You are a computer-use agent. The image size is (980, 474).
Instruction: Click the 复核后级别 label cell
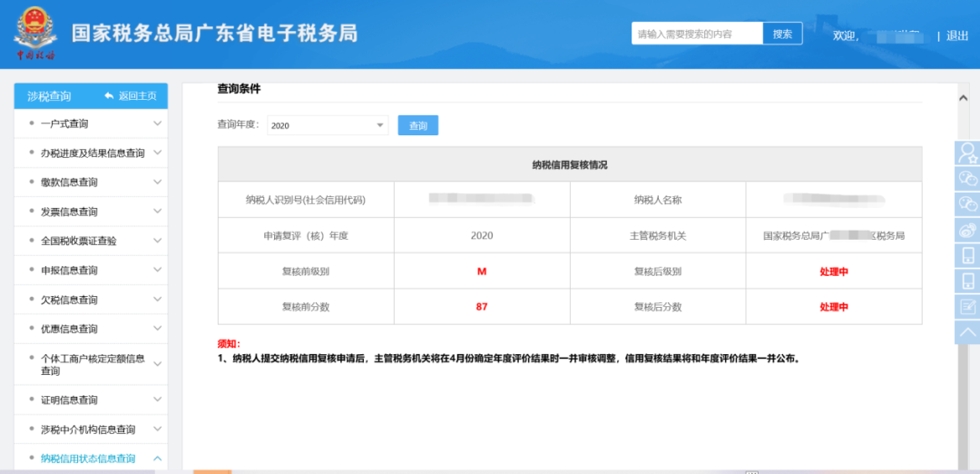pyautogui.click(x=658, y=272)
